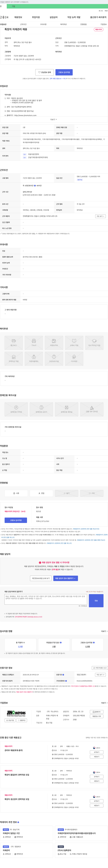Click the 거짓구인광고 신고 button
This screenshot has height=868, width=108.
(x=100, y=668)
